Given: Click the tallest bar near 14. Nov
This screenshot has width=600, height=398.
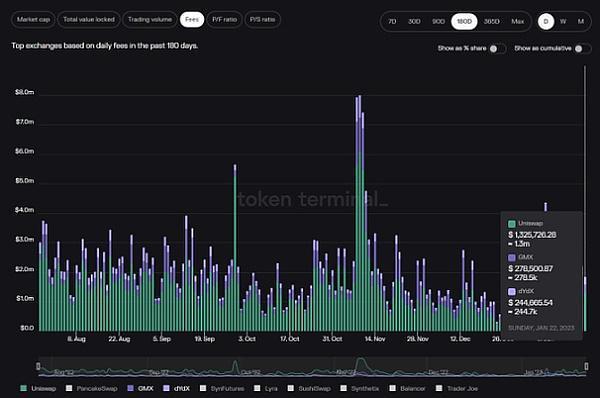Looking at the screenshot, I should pos(360,213).
